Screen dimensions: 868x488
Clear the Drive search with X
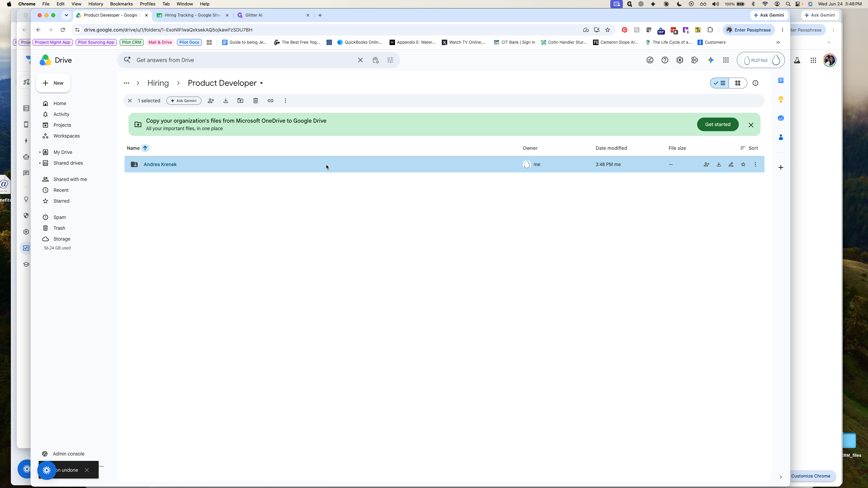coord(360,60)
